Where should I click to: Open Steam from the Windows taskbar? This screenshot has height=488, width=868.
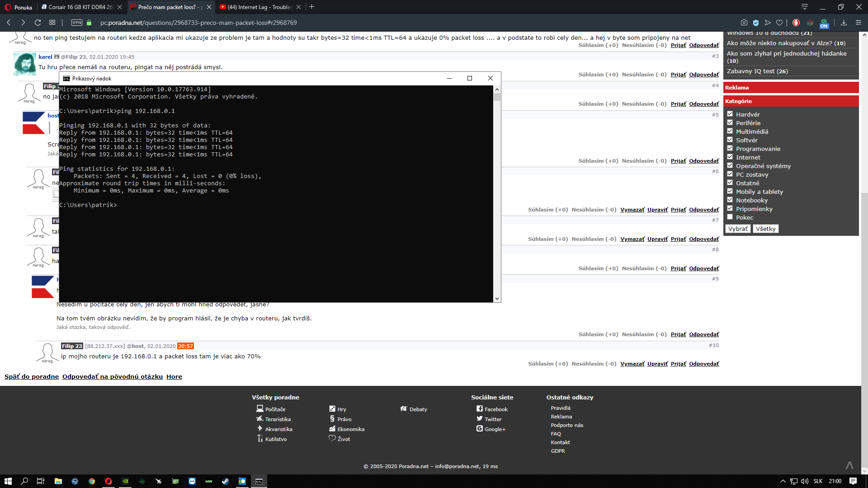coord(225,481)
